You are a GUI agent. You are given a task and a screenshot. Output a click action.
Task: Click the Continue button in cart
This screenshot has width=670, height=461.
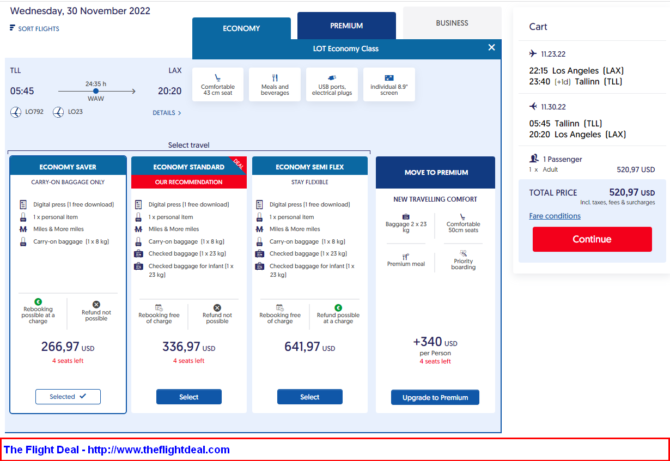pyautogui.click(x=592, y=239)
